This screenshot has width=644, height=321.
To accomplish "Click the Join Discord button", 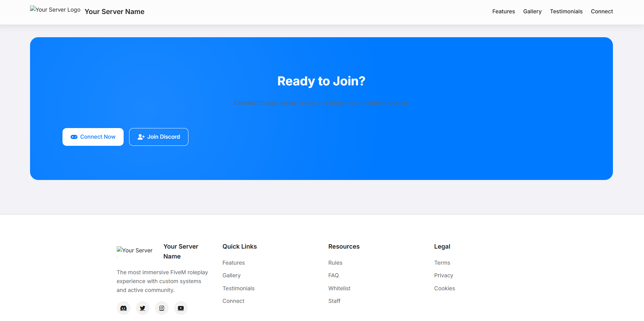I will tap(158, 137).
